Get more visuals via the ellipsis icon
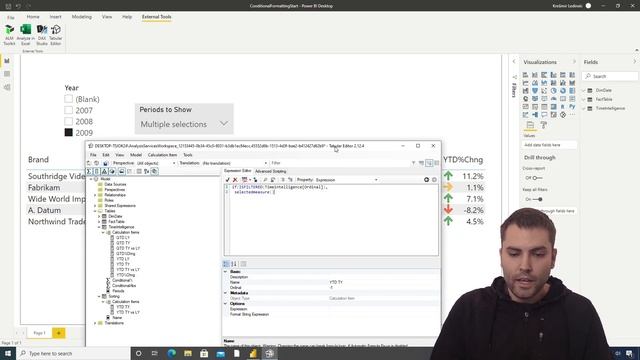The image size is (640, 360). [x=572, y=115]
